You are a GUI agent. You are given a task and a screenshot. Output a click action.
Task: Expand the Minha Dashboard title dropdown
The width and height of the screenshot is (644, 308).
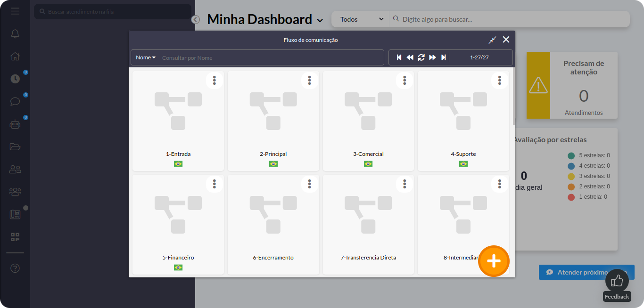pos(320,20)
